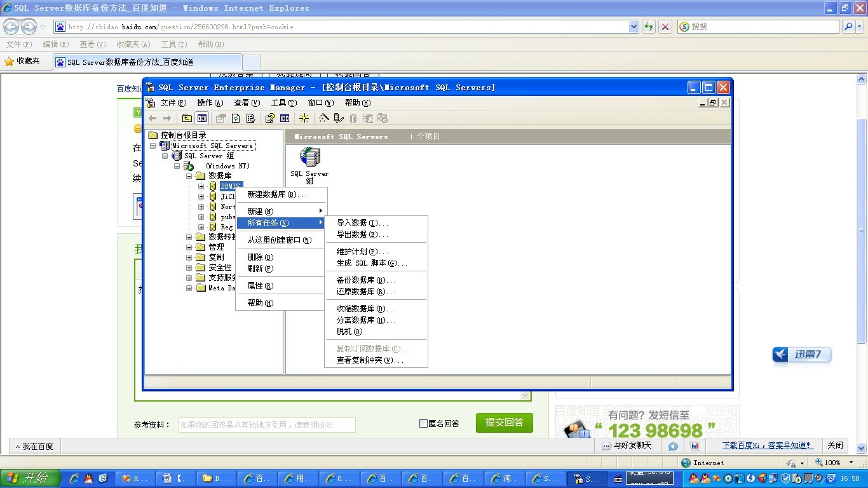The image size is (868, 488).
Task: Click the IE 搜搜 search input box
Action: 757,27
